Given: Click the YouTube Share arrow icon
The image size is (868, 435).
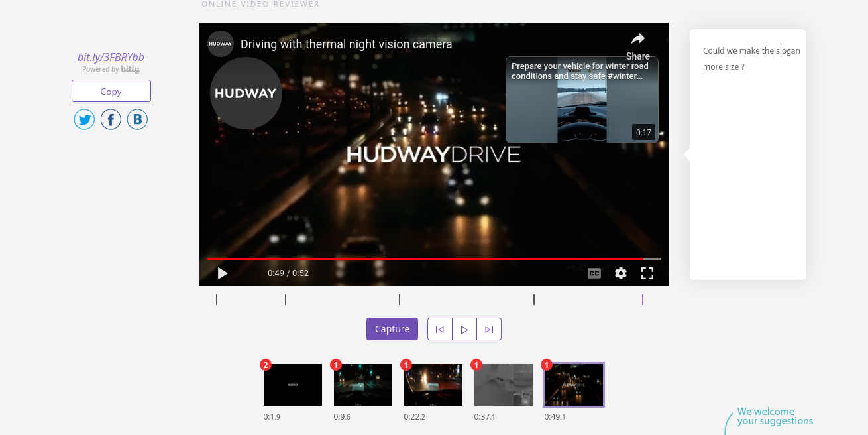Looking at the screenshot, I should (x=638, y=39).
